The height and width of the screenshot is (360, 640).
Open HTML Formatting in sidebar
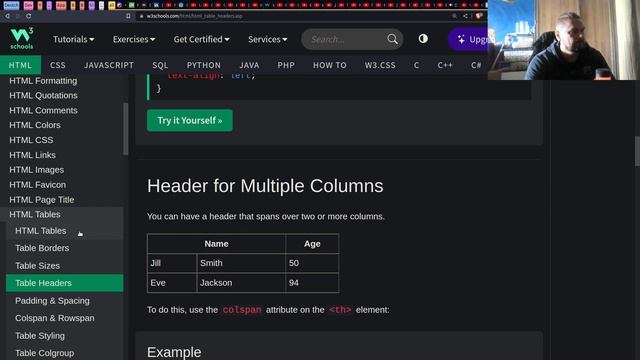click(x=43, y=81)
